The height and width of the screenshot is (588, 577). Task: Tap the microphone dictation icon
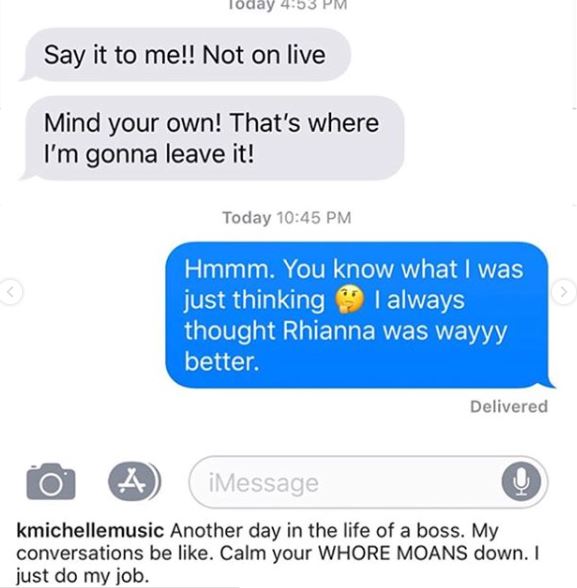[522, 482]
